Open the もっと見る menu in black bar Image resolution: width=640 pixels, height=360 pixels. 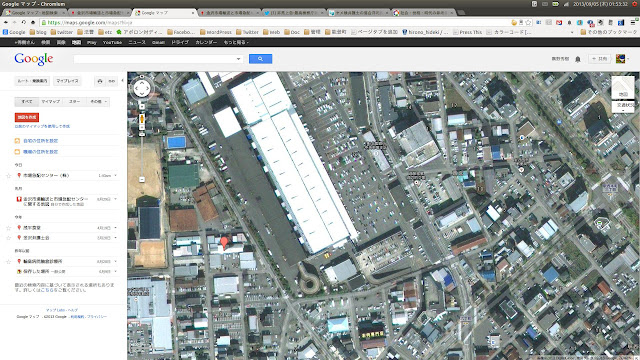pyautogui.click(x=236, y=42)
